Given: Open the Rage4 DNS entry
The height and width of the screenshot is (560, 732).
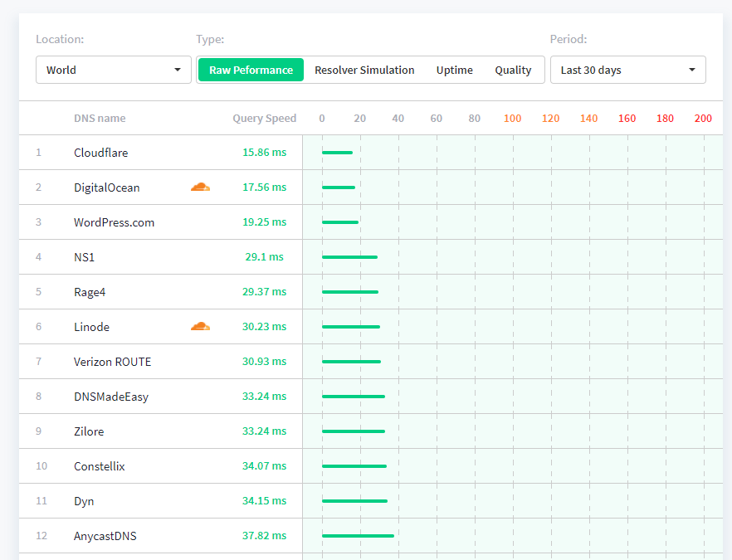Looking at the screenshot, I should coord(90,292).
